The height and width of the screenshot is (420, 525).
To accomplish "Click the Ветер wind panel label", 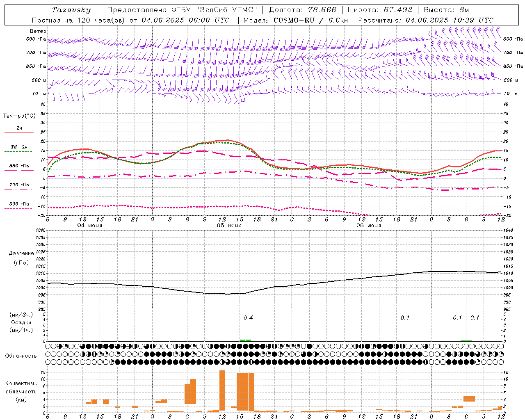I will click(38, 31).
